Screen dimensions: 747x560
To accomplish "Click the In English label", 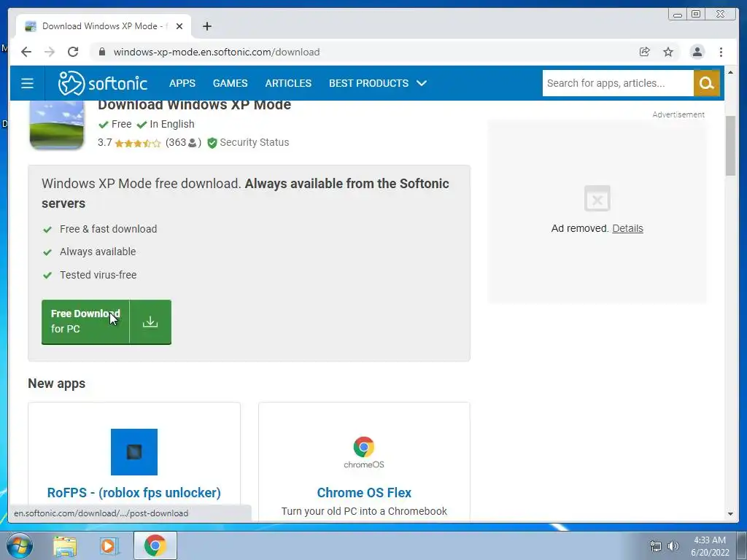I will tap(172, 124).
